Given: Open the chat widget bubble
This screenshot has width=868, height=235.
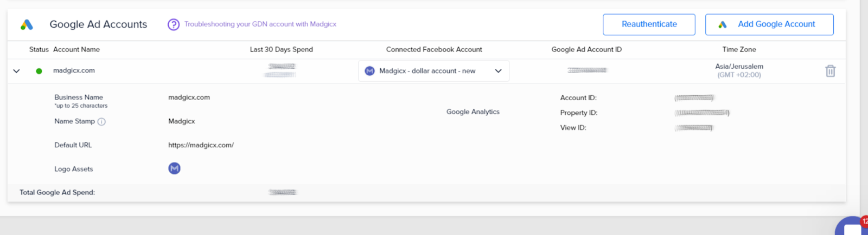Looking at the screenshot, I should (x=852, y=226).
